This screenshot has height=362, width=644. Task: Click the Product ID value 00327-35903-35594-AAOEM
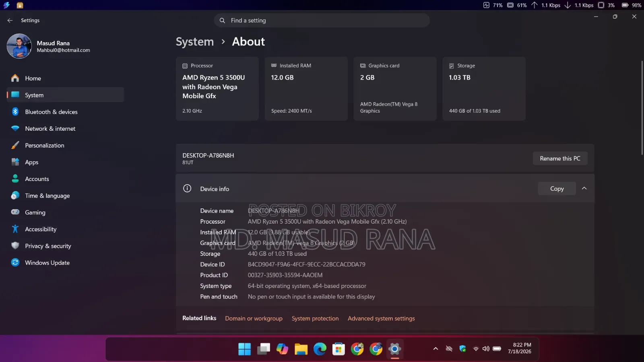point(285,275)
